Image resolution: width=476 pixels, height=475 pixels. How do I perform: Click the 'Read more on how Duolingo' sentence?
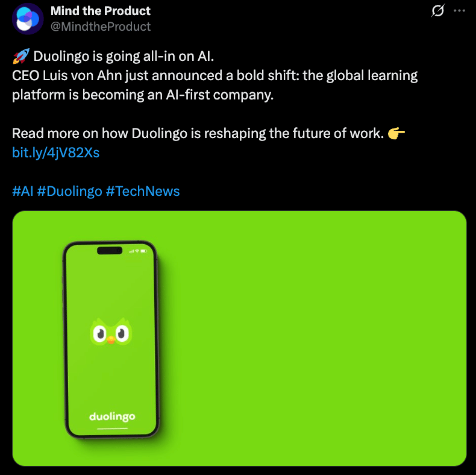pyautogui.click(x=198, y=133)
